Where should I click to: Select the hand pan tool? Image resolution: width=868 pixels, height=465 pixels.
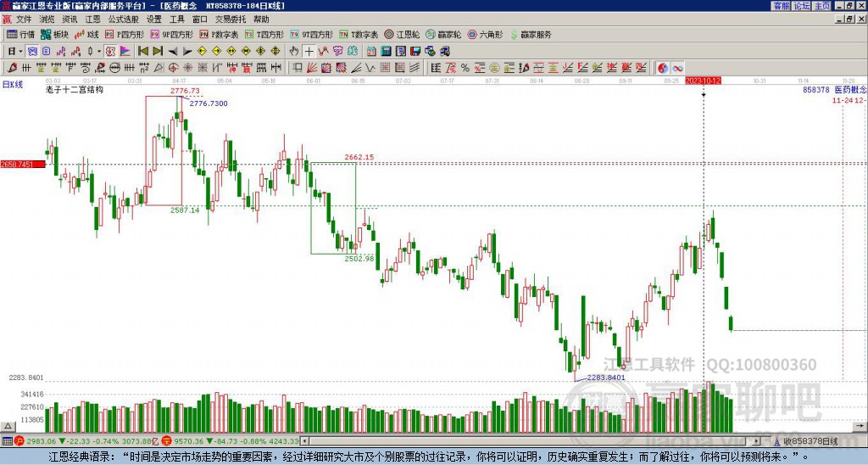294,52
